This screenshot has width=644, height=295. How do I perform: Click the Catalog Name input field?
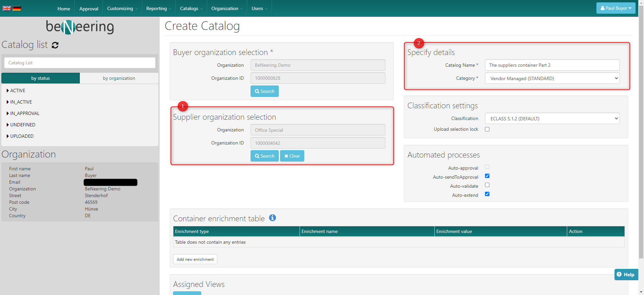[552, 65]
